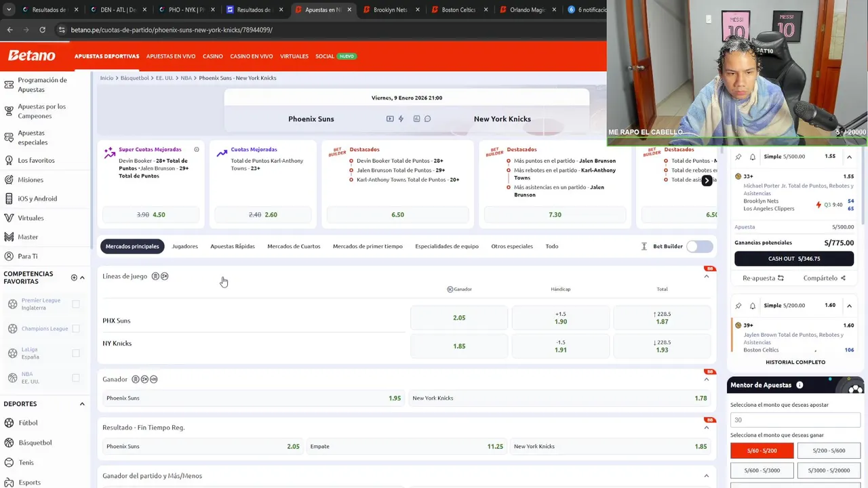868x488 pixels.
Task: Pin the Simple S/200.00 bet
Action: [x=738, y=306]
